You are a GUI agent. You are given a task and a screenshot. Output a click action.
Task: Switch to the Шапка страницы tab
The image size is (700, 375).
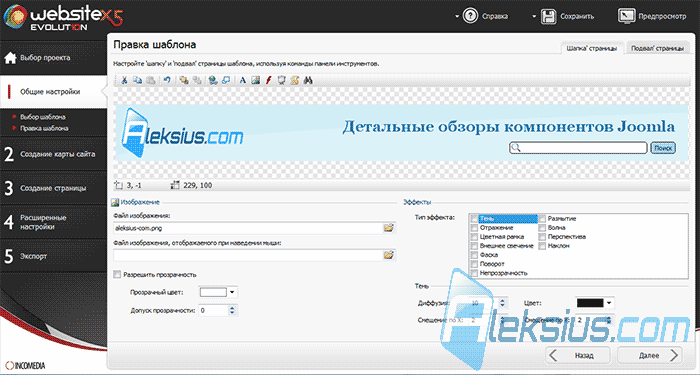(x=592, y=48)
